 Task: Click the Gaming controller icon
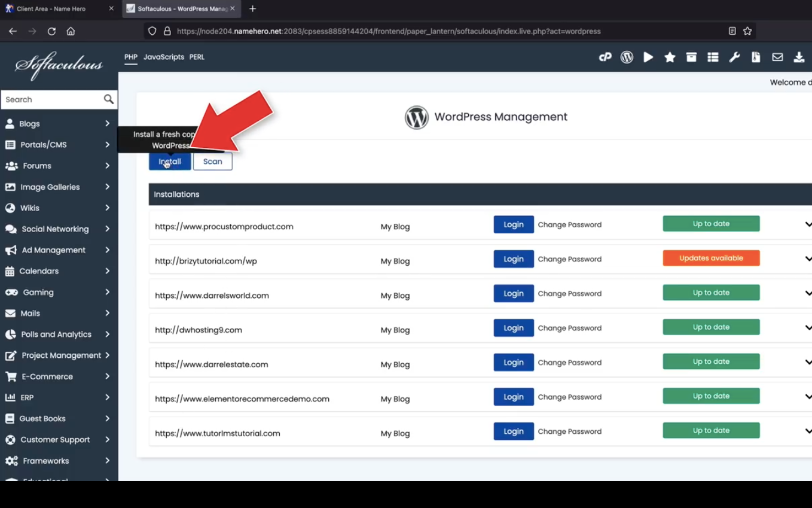click(11, 292)
